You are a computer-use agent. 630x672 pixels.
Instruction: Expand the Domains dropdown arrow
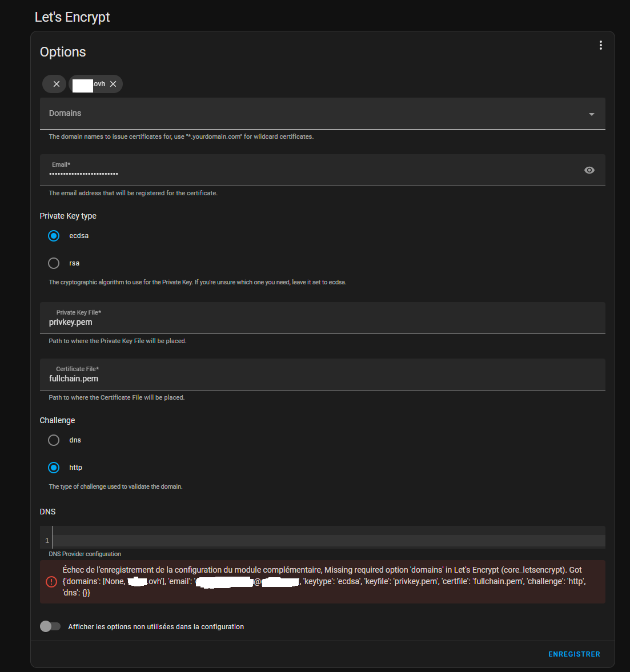coord(591,114)
